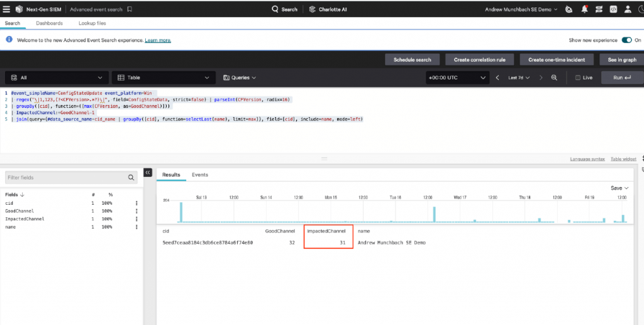The height and width of the screenshot is (325, 644).
Task: Click the zoom out time range magnifier
Action: tap(554, 77)
